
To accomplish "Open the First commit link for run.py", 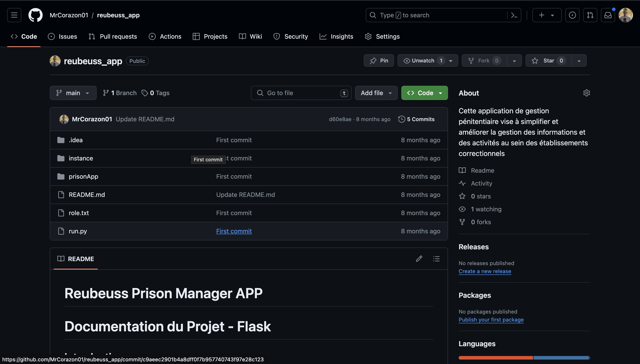I will (x=234, y=231).
